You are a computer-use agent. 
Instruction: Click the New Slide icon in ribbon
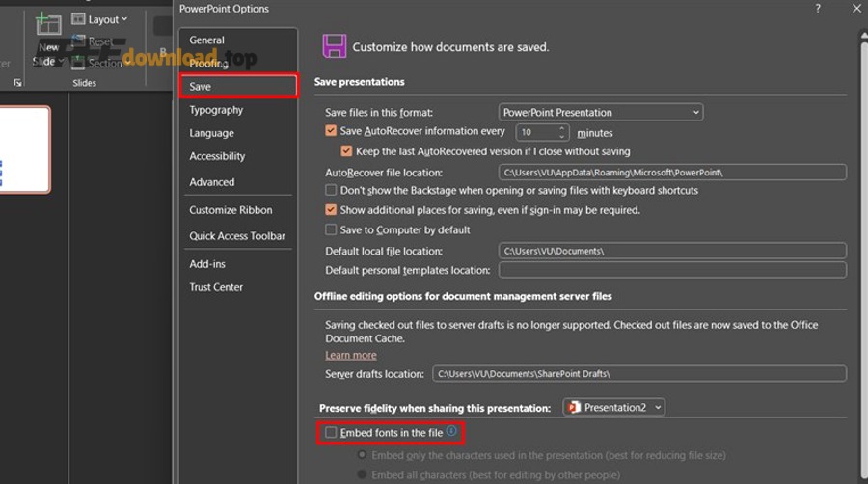coord(48,25)
